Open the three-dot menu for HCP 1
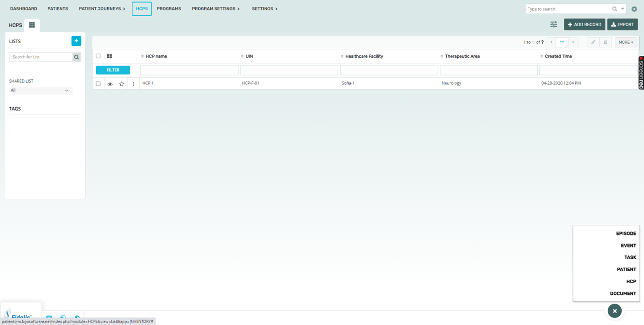Image resolution: width=644 pixels, height=325 pixels. pyautogui.click(x=133, y=84)
